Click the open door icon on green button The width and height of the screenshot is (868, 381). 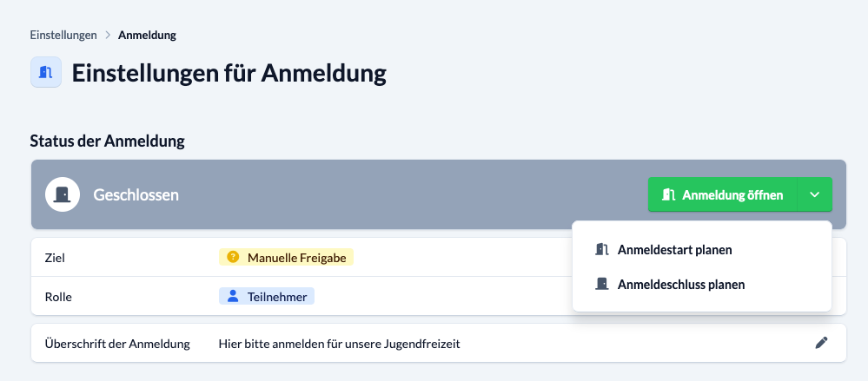(669, 194)
